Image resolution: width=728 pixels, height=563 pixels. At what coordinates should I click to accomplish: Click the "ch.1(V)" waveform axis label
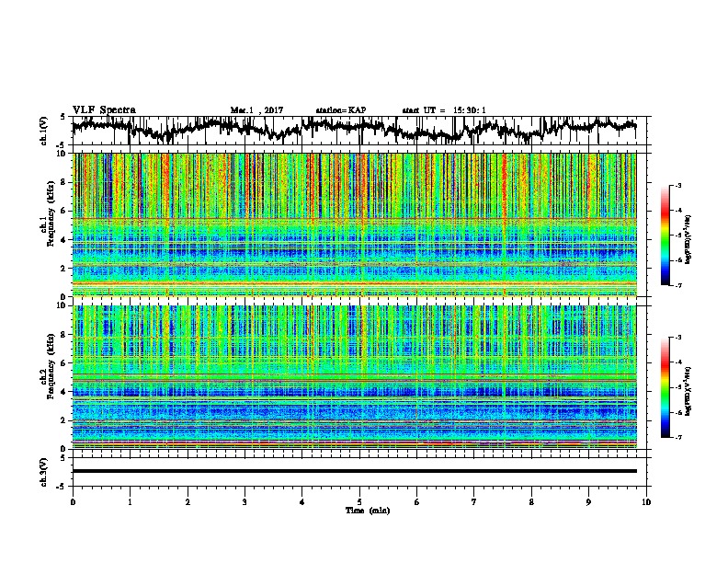click(44, 131)
